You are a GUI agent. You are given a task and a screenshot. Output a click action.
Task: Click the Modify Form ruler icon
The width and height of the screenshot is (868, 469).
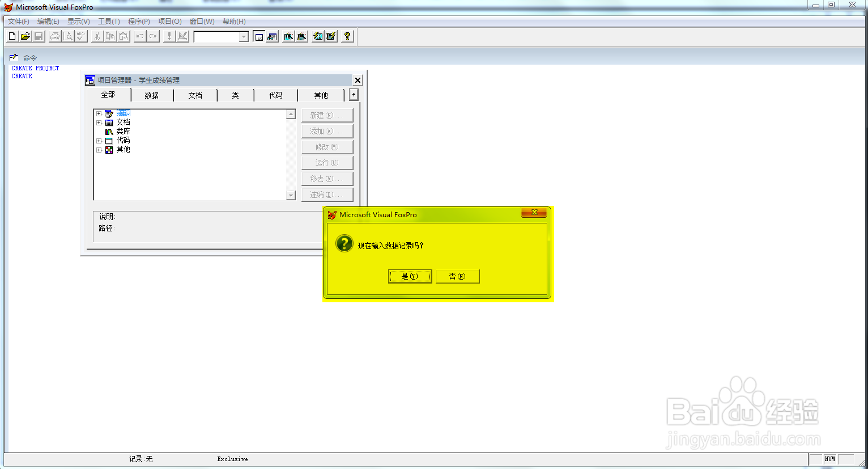tap(182, 36)
